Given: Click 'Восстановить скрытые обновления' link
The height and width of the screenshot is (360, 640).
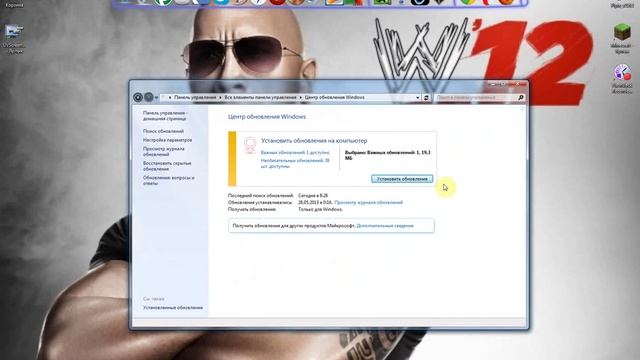Looking at the screenshot, I should click(167, 166).
